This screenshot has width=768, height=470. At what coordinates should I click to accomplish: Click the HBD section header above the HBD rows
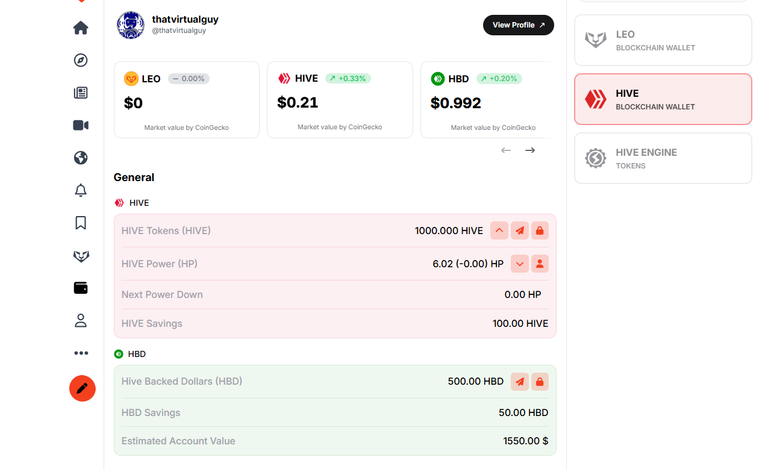coord(130,354)
